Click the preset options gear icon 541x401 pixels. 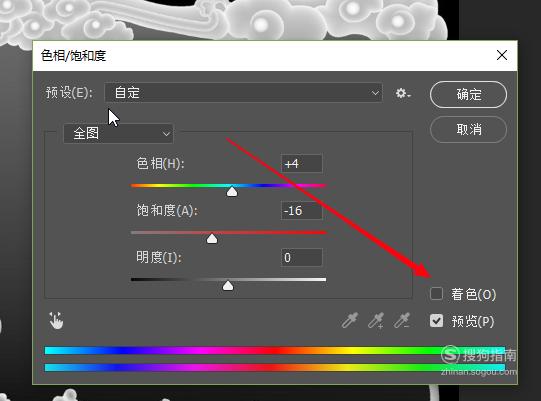coord(403,93)
